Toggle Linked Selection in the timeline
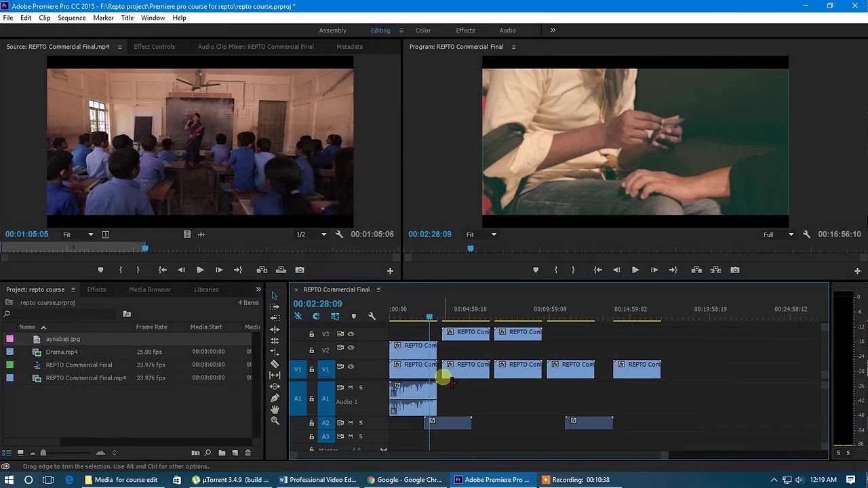The width and height of the screenshot is (868, 488). tap(335, 317)
